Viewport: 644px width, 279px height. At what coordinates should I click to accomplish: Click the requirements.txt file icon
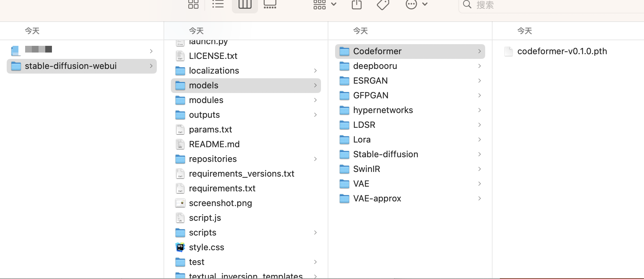180,188
